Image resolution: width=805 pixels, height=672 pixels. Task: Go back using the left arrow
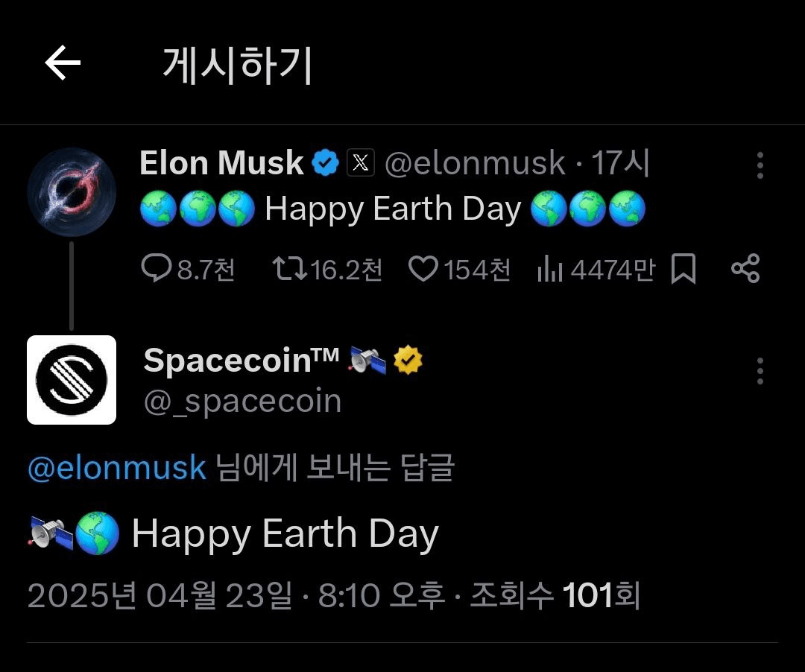pos(63,64)
